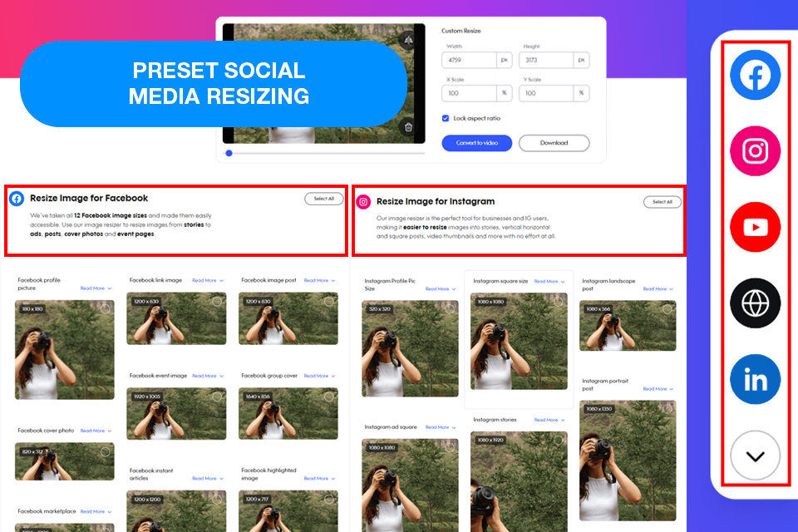This screenshot has height=532, width=798.
Task: Open the 180 x 180 Facebook profile thumbnail
Action: point(65,350)
